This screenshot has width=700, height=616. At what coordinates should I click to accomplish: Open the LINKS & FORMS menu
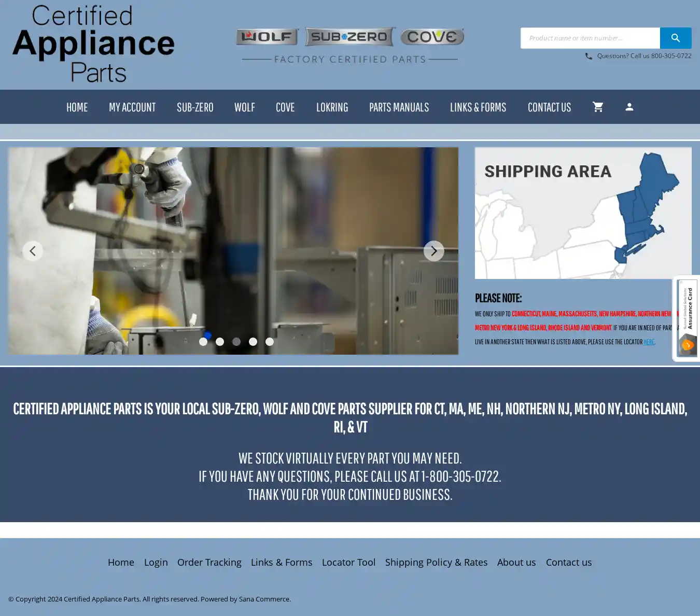(x=478, y=107)
